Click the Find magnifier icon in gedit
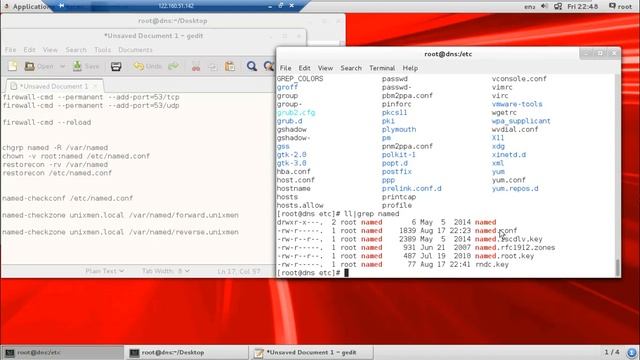The height and width of the screenshot is (360, 640). point(252,66)
